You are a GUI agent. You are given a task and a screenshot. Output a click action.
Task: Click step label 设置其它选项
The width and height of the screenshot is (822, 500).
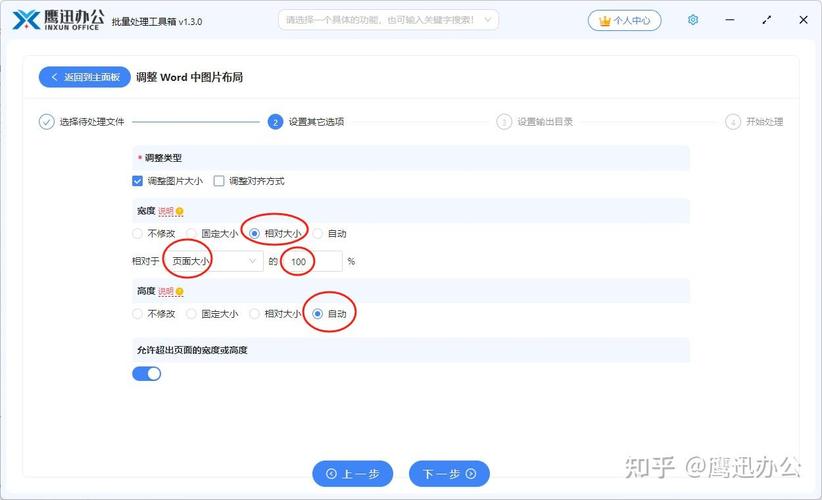coord(316,122)
